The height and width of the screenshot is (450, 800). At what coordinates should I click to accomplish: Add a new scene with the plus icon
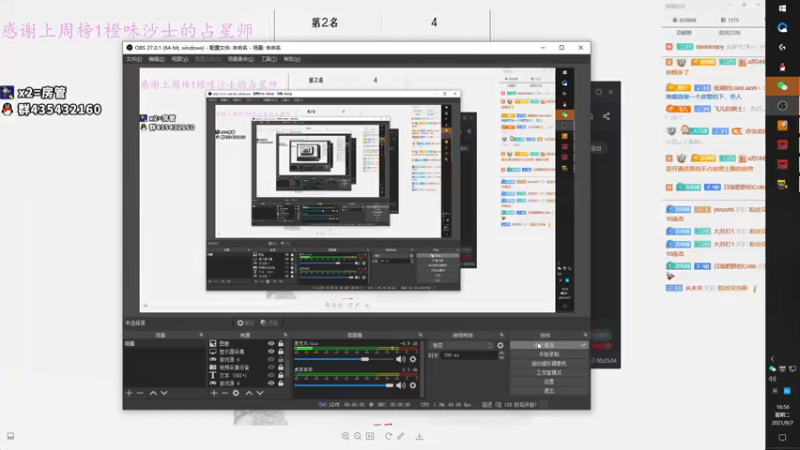coord(129,393)
